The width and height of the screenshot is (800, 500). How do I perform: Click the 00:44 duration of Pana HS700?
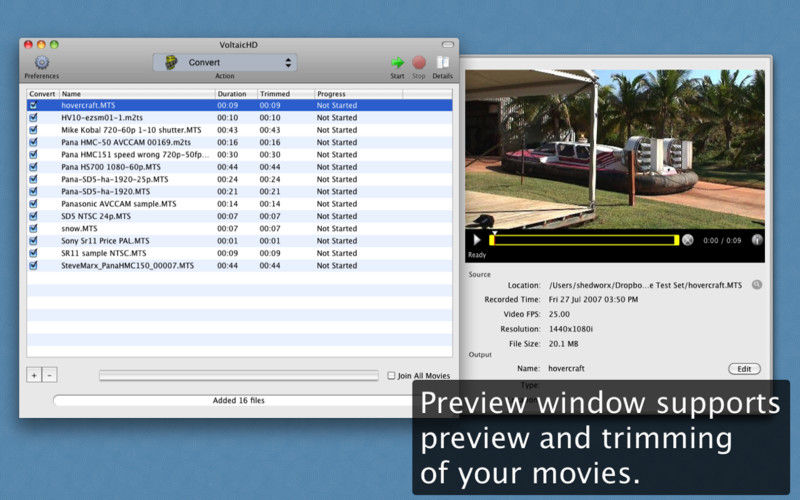pyautogui.click(x=228, y=167)
